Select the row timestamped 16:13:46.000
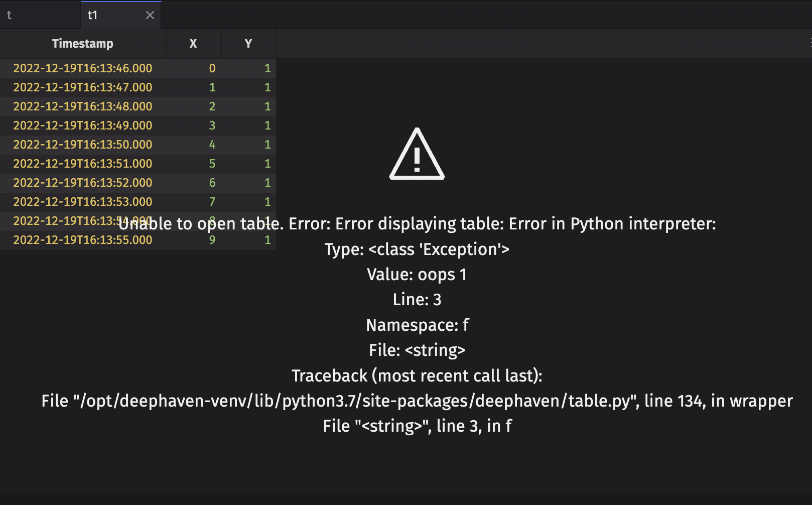Viewport: 812px width, 505px height. (83, 68)
